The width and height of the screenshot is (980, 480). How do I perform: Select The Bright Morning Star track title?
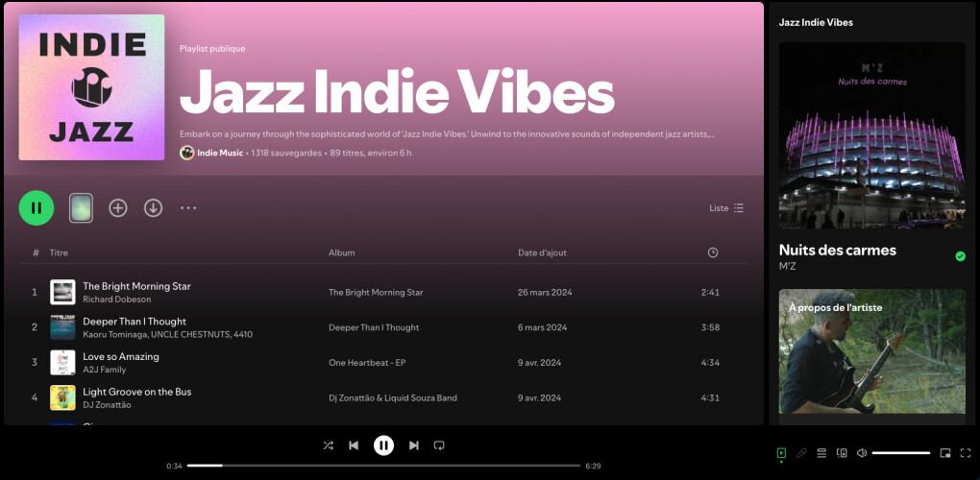136,286
